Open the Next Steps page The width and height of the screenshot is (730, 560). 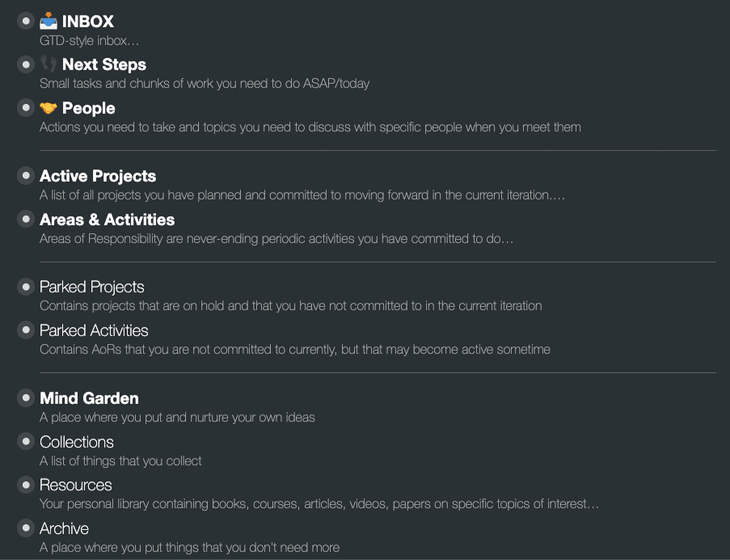104,64
